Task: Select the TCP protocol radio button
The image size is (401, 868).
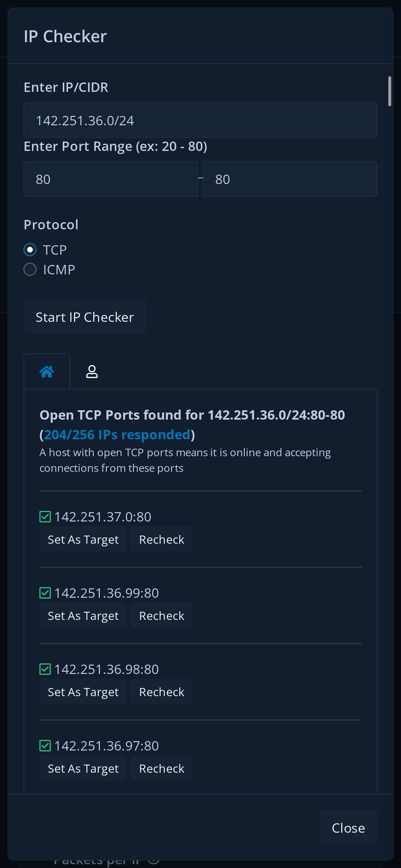Action: tap(30, 250)
